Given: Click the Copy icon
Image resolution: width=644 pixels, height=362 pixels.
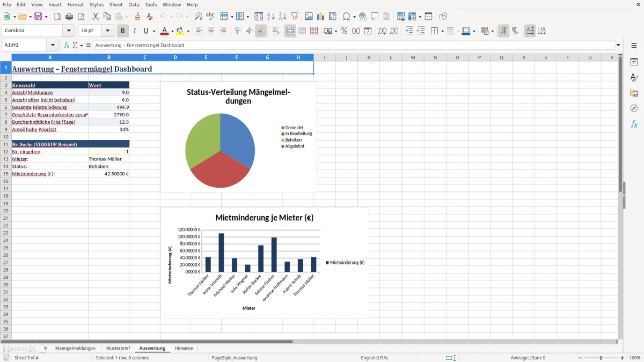Looking at the screenshot, I should [x=107, y=17].
